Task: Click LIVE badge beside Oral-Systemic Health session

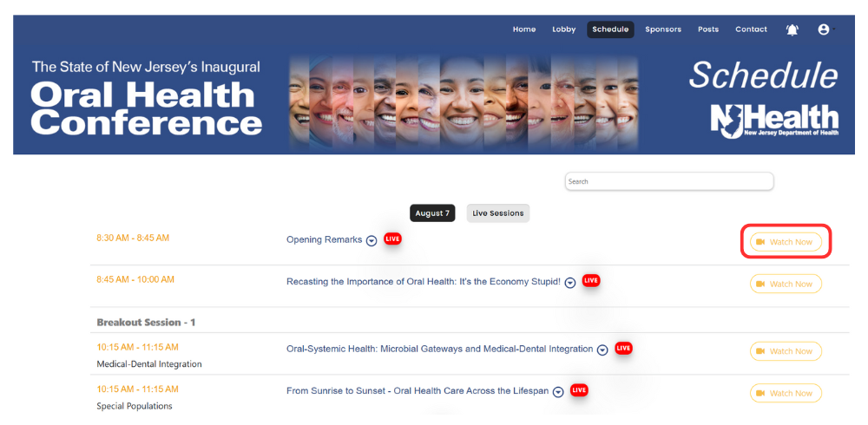Action: [623, 348]
